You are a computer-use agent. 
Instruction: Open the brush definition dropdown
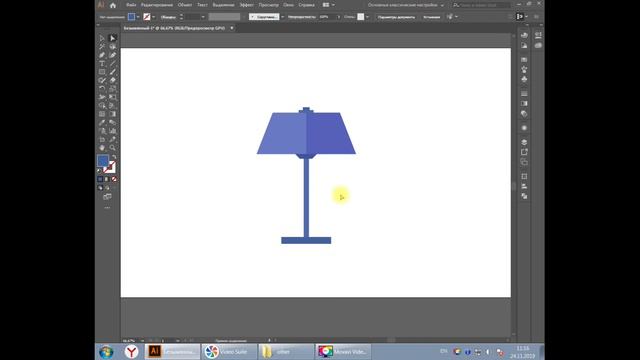click(x=282, y=17)
